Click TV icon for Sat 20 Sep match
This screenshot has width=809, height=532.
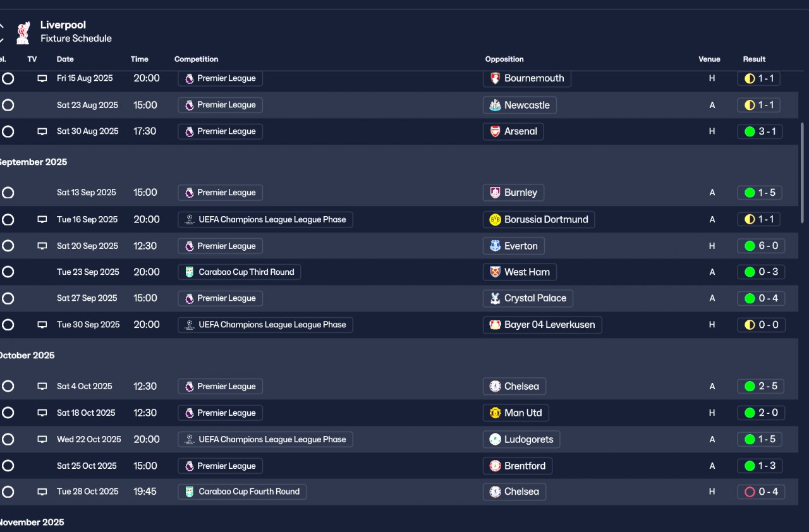tap(42, 246)
